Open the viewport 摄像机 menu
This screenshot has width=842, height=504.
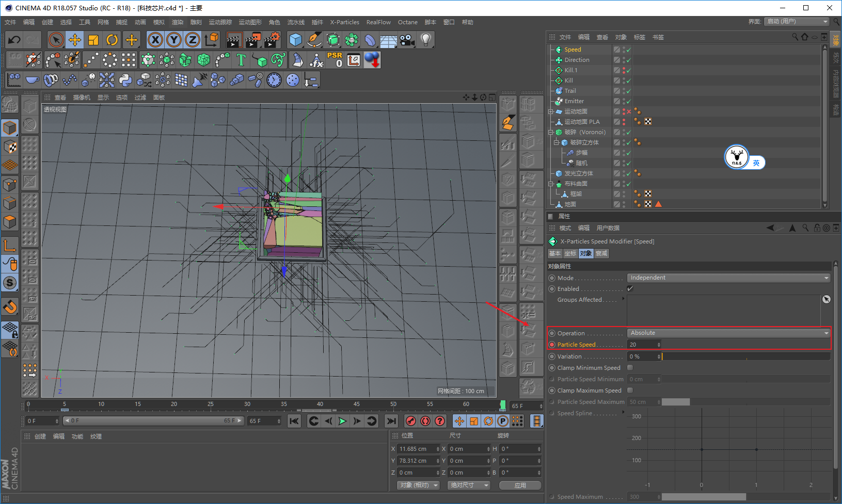[x=82, y=97]
